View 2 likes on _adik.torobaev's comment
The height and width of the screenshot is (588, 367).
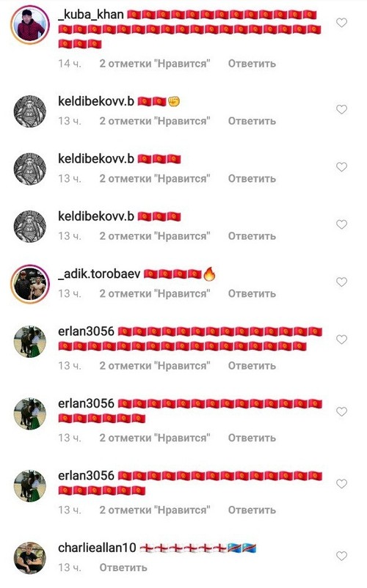coord(155,293)
